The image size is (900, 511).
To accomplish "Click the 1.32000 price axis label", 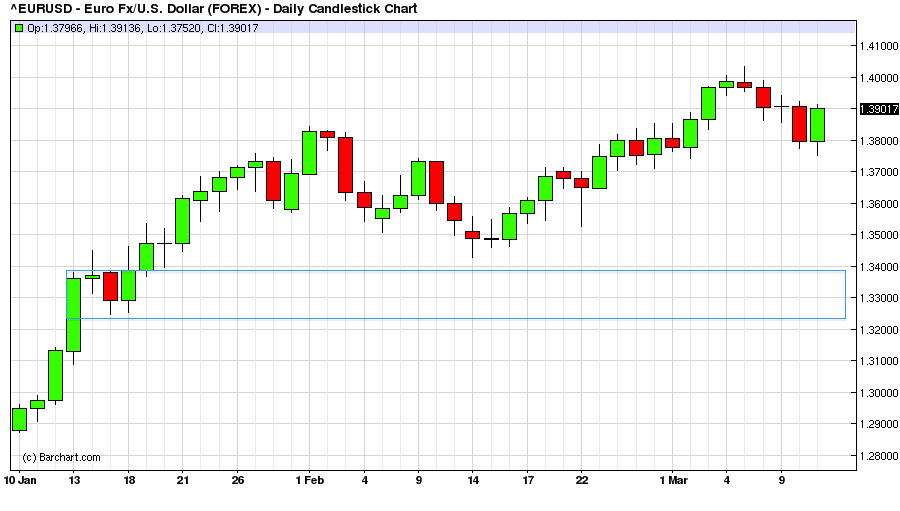I will tap(879, 330).
